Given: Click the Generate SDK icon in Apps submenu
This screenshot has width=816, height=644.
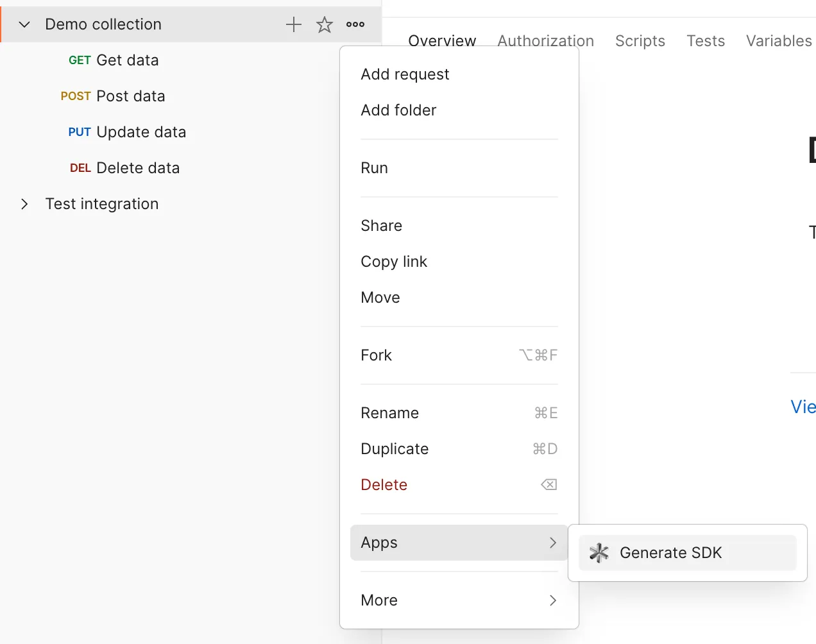Looking at the screenshot, I should [x=598, y=552].
